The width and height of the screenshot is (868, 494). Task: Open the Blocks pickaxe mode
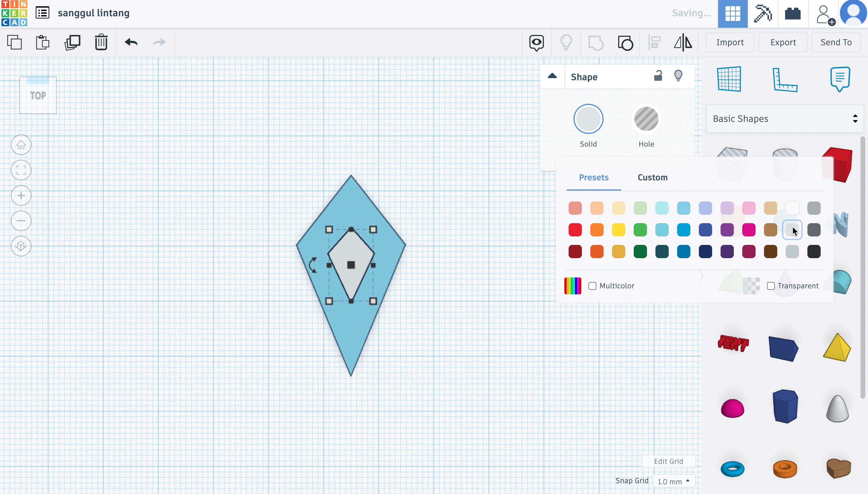pos(763,14)
